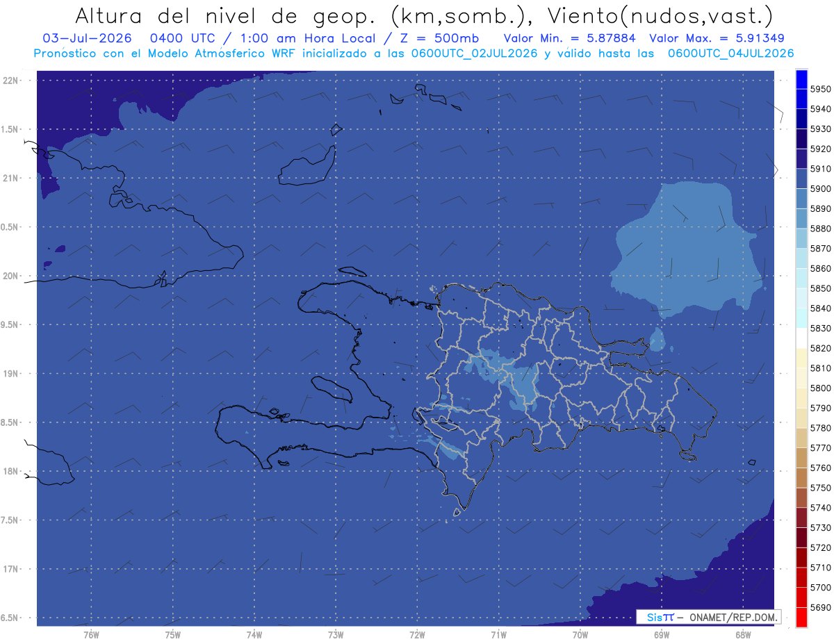
Task: Pick the legend color between 5900 and 5910
Action: pos(801,179)
